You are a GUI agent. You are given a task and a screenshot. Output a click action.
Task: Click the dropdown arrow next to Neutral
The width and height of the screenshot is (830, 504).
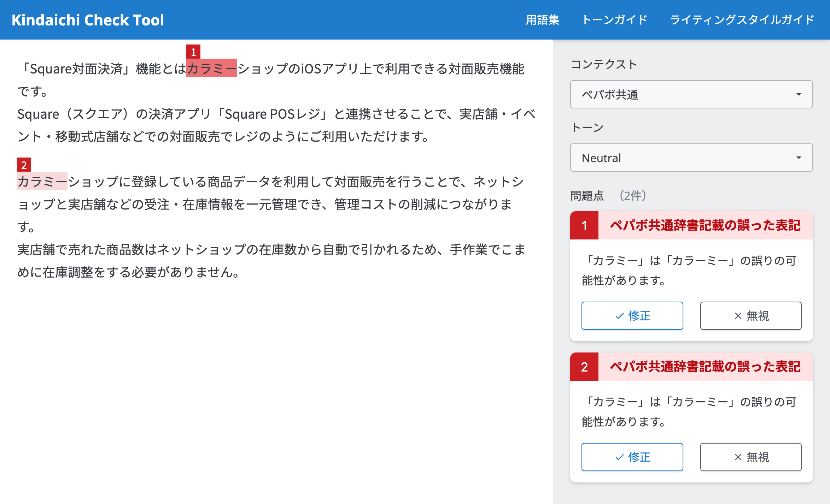click(800, 158)
